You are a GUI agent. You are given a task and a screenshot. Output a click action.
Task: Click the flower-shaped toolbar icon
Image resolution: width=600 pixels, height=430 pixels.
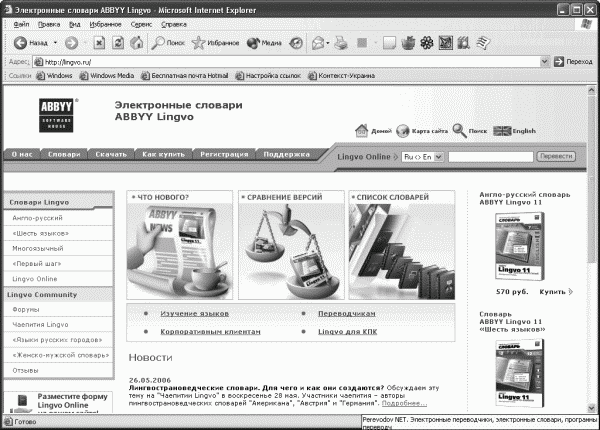(427, 43)
